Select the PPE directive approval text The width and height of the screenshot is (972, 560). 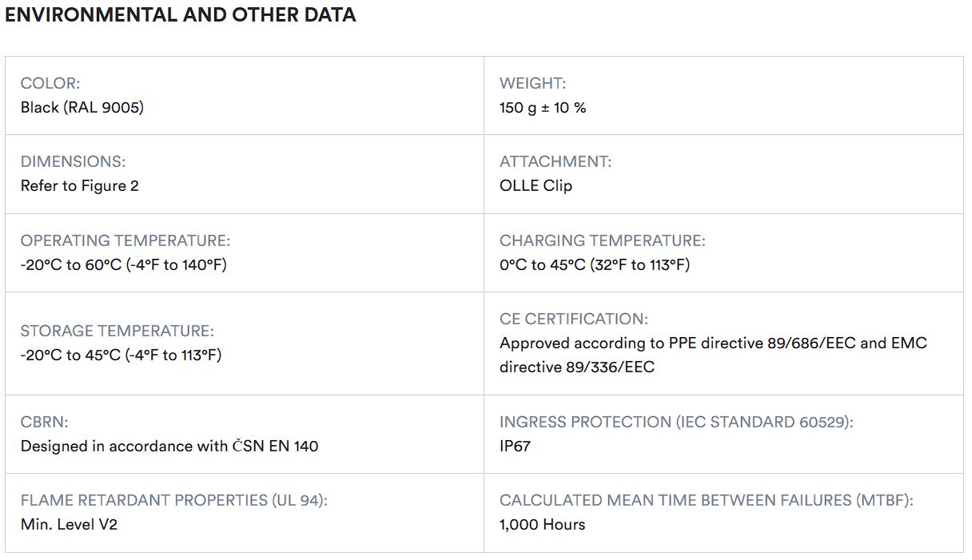tap(713, 344)
